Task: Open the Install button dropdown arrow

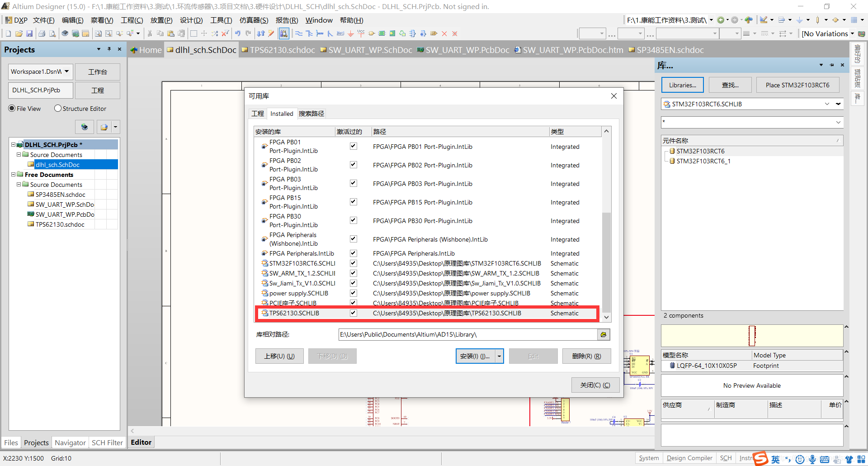Action: (x=499, y=356)
